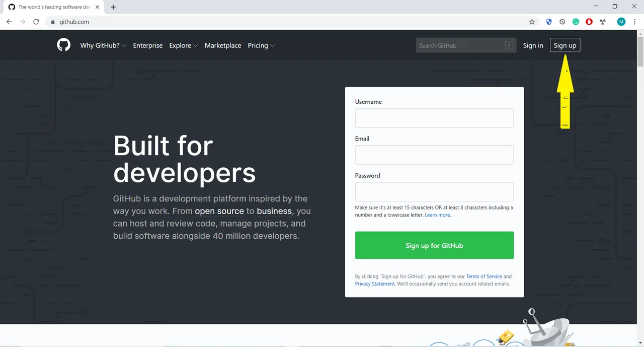Click the gray circle blocker extension icon
This screenshot has width=644, height=347.
[x=562, y=22]
